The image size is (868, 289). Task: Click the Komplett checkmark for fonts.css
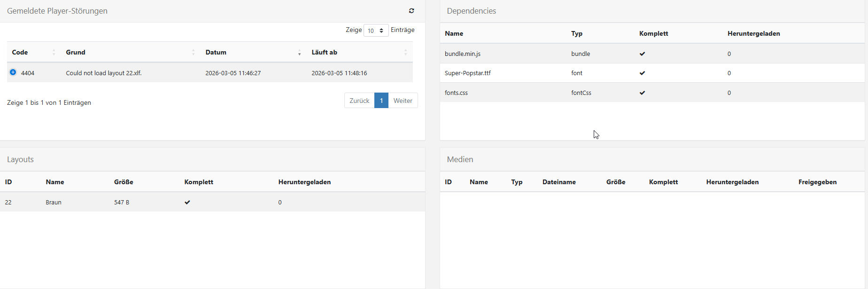click(x=642, y=93)
